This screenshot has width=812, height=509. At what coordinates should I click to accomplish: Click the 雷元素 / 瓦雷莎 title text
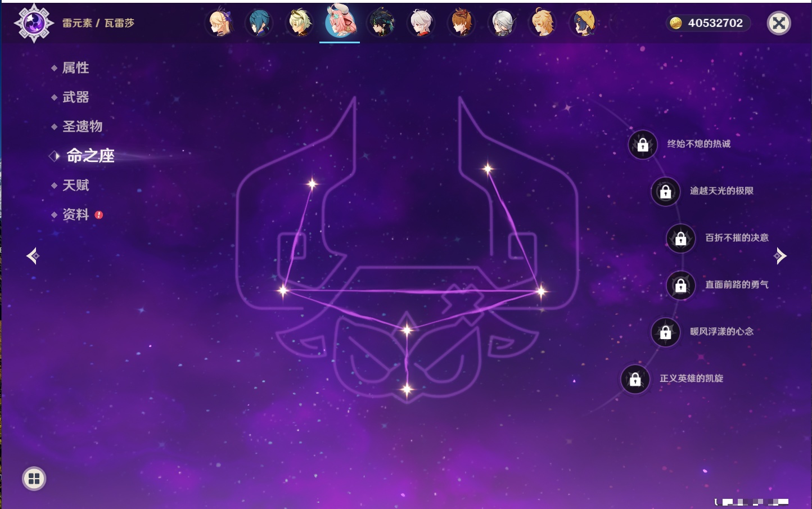pyautogui.click(x=98, y=23)
